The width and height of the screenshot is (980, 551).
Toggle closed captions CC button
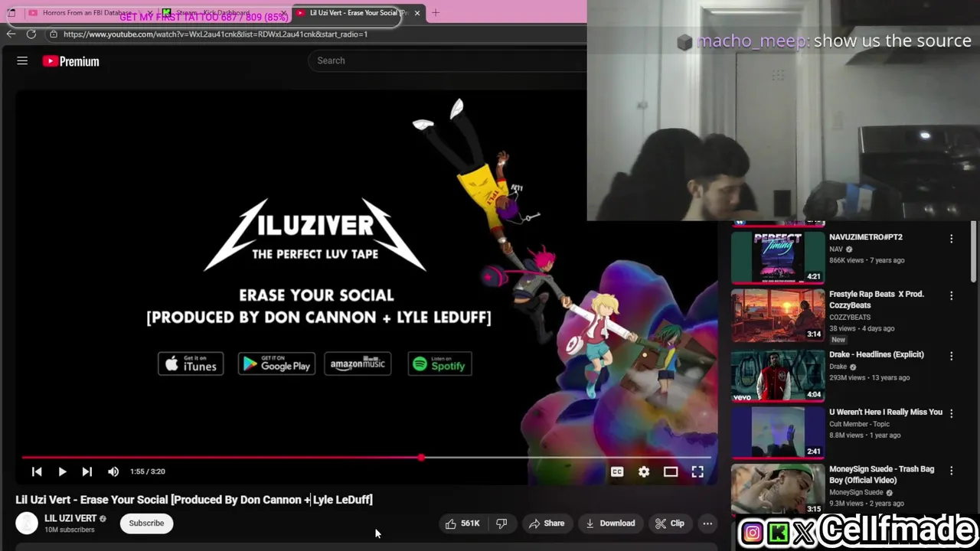(617, 472)
